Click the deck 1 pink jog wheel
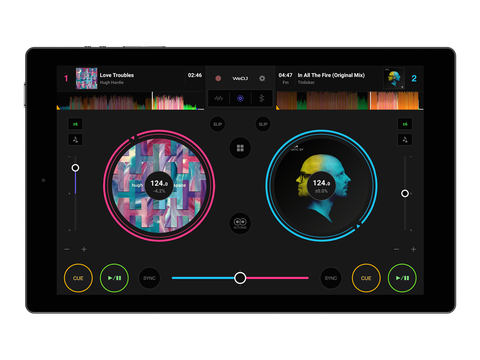The width and height of the screenshot is (480, 360). pyautogui.click(x=159, y=185)
